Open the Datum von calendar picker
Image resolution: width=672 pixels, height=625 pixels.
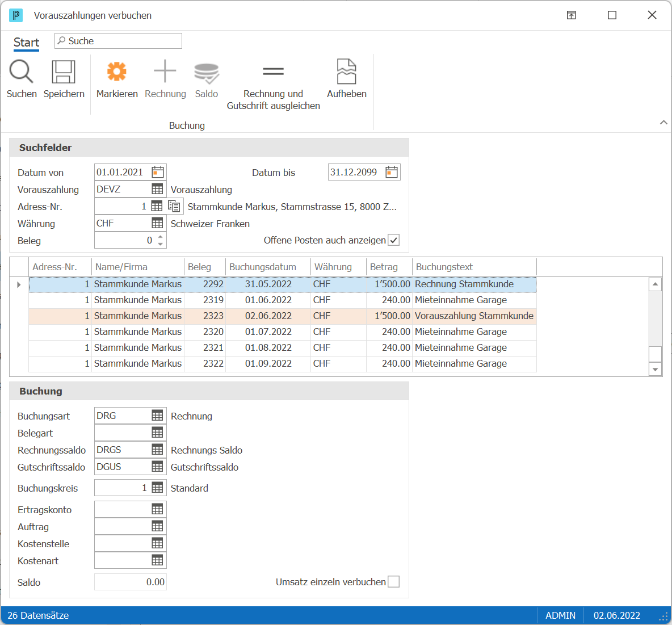point(158,173)
